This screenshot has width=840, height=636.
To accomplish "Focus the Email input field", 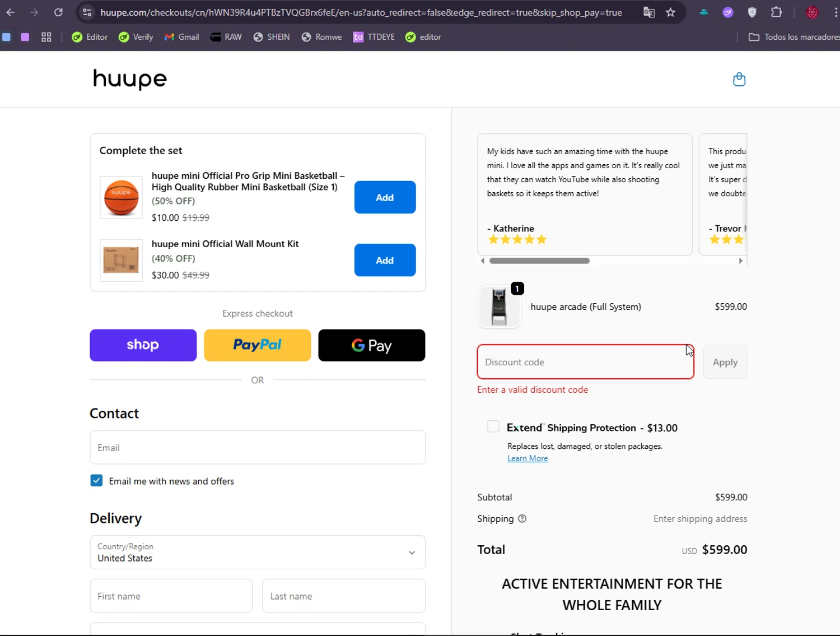I will point(258,447).
